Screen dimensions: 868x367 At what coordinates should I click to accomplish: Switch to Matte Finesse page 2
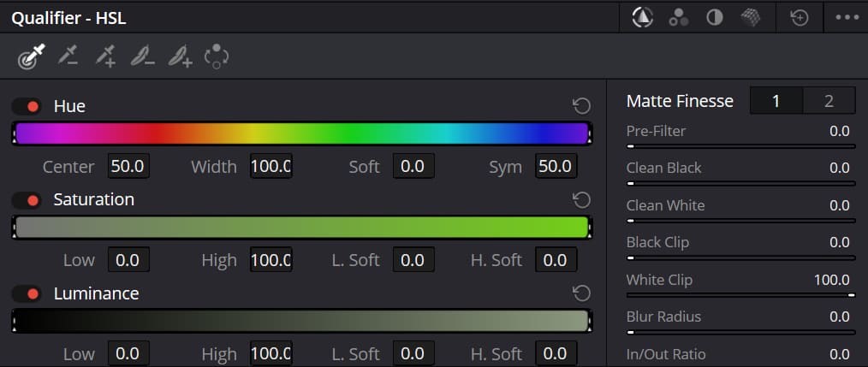click(x=829, y=101)
